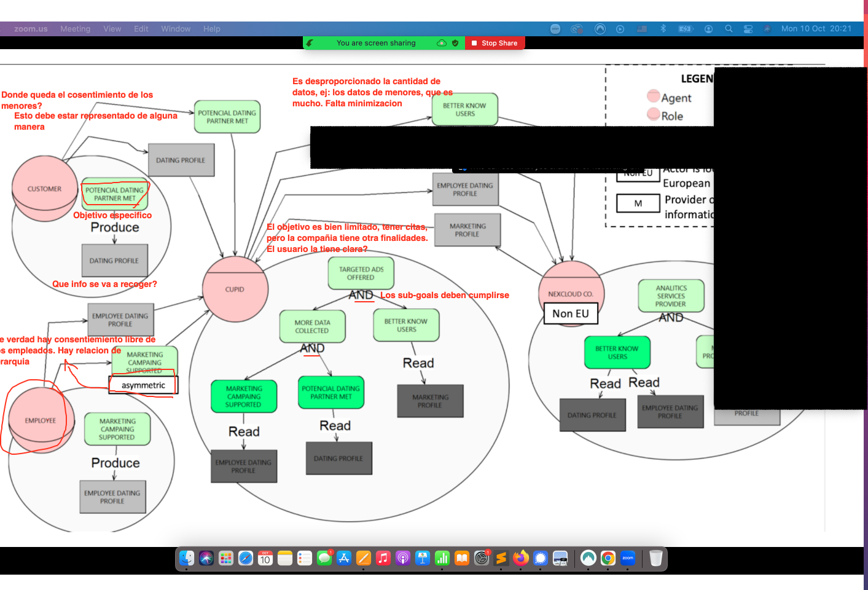Click the cloud recording indicator icon
This screenshot has width=868, height=590.
coord(442,43)
